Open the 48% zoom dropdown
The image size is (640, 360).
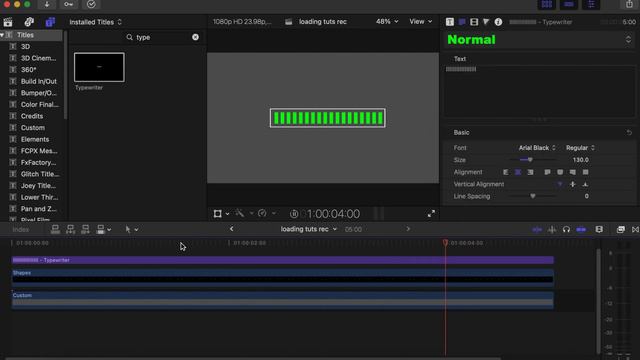point(387,22)
